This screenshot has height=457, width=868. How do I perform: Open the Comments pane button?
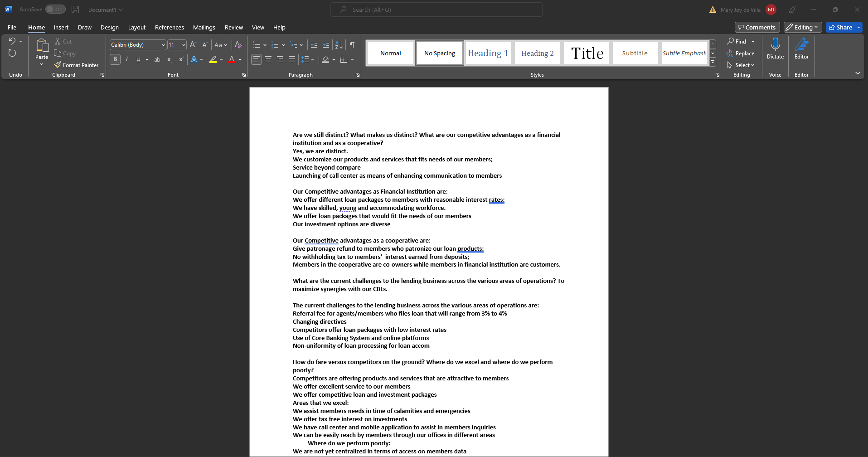point(757,27)
